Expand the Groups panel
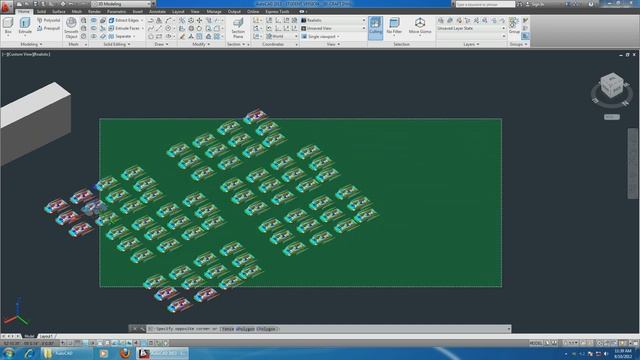640x360 pixels. [x=518, y=44]
